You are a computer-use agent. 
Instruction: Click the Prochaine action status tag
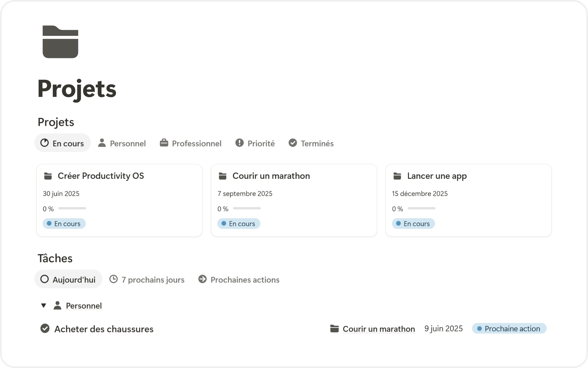tap(509, 329)
